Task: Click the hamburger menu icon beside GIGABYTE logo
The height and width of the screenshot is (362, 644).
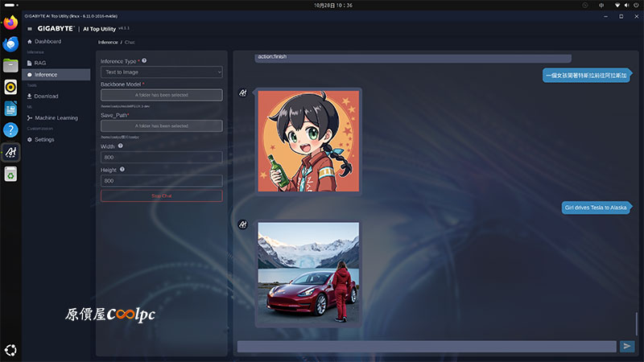Action: [30, 28]
